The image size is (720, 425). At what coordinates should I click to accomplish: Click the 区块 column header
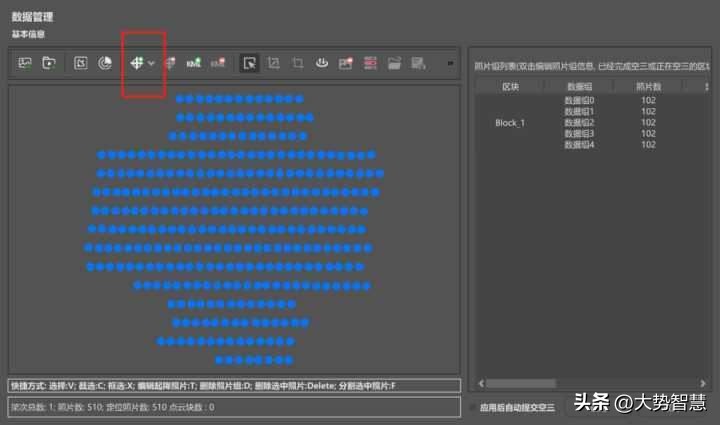(x=510, y=87)
